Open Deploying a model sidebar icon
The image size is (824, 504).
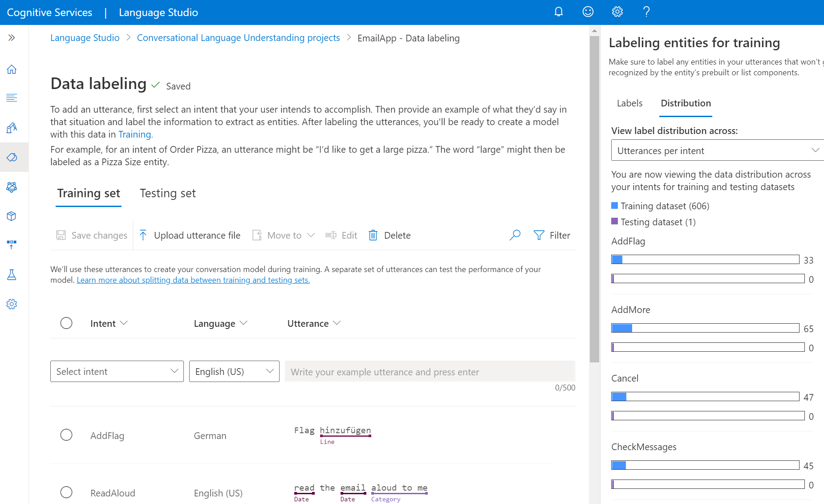(x=12, y=245)
